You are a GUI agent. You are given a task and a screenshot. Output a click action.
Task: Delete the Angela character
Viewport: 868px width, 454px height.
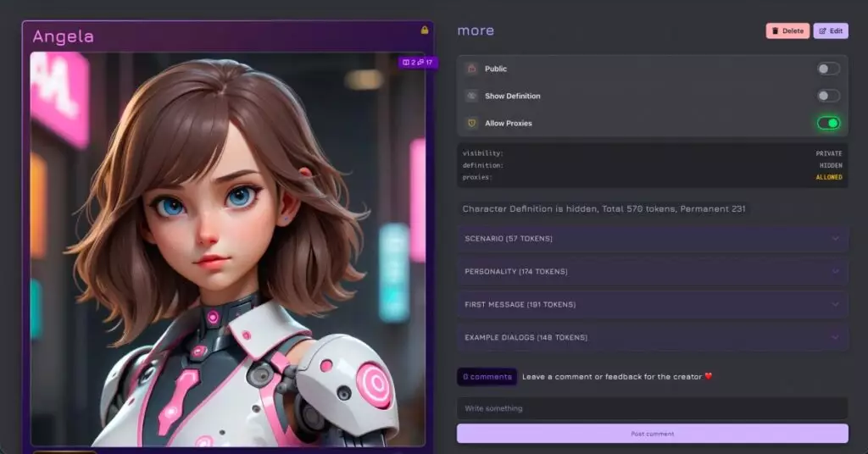787,31
